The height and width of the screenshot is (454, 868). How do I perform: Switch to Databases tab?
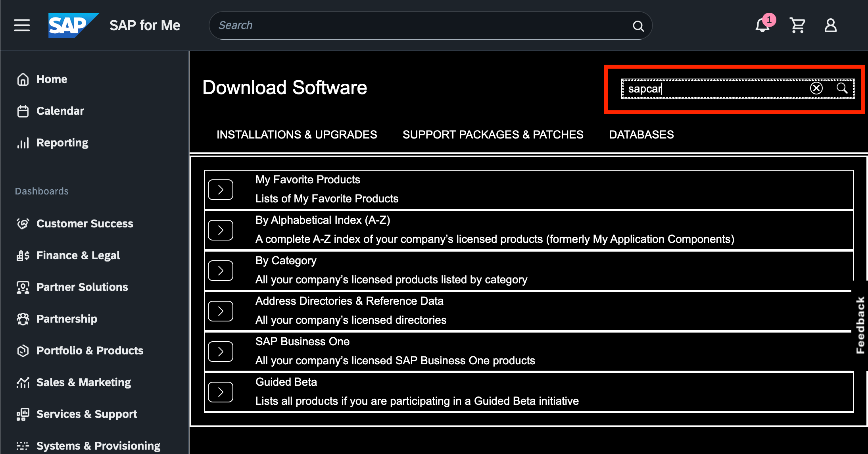[641, 135]
